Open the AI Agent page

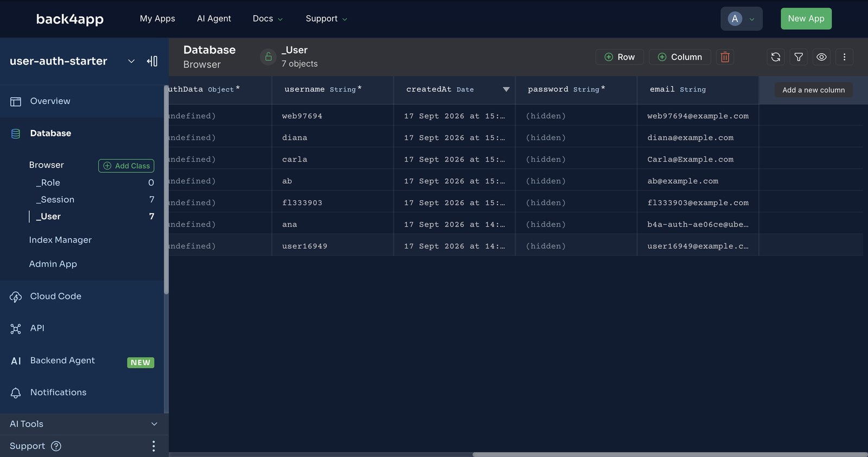point(214,18)
